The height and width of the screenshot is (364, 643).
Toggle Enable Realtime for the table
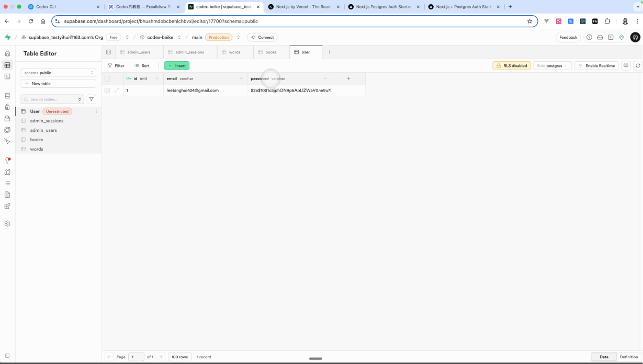coord(596,66)
